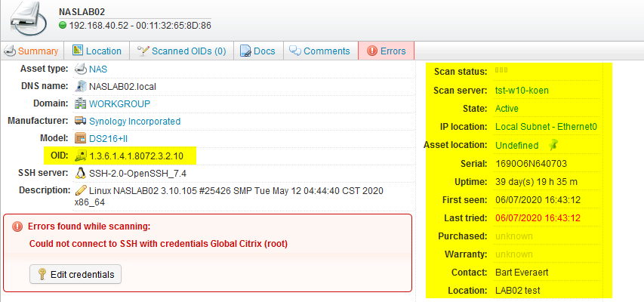Image resolution: width=644 pixels, height=302 pixels.
Task: Click the Linux penguin SSH server icon
Action: click(81, 173)
